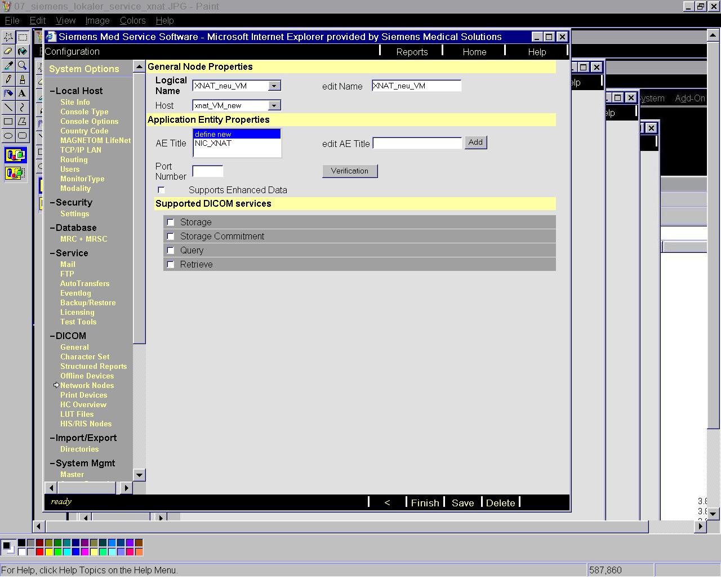This screenshot has height=588, width=721.
Task: Click the Port Number input field
Action: (x=208, y=171)
